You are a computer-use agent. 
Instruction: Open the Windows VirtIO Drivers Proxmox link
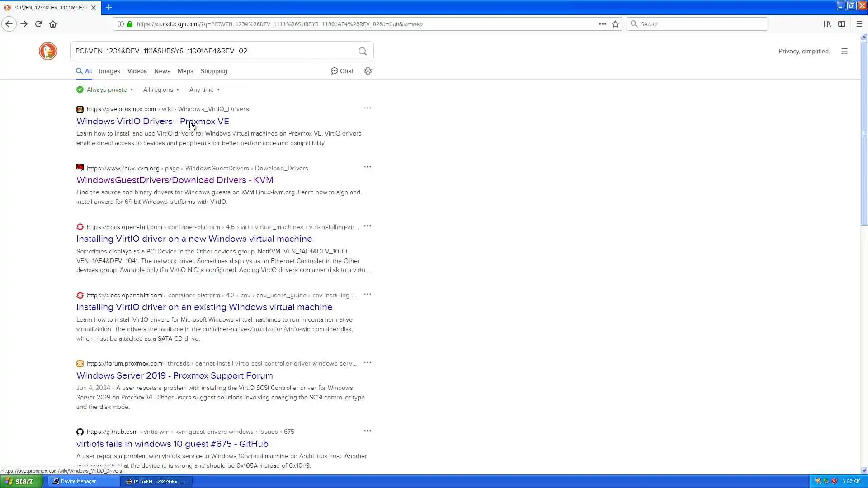pyautogui.click(x=152, y=121)
